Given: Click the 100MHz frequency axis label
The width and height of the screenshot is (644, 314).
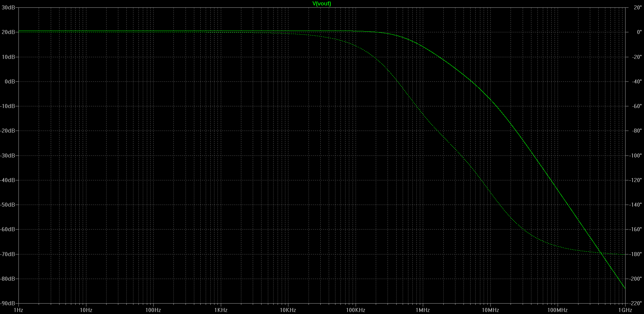Looking at the screenshot, I should pos(558,310).
